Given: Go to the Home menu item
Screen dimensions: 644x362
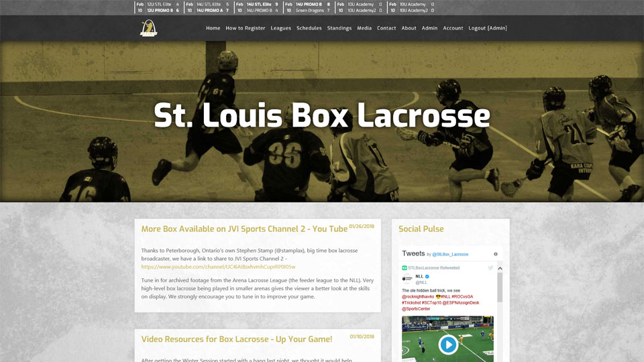Looking at the screenshot, I should pos(213,28).
